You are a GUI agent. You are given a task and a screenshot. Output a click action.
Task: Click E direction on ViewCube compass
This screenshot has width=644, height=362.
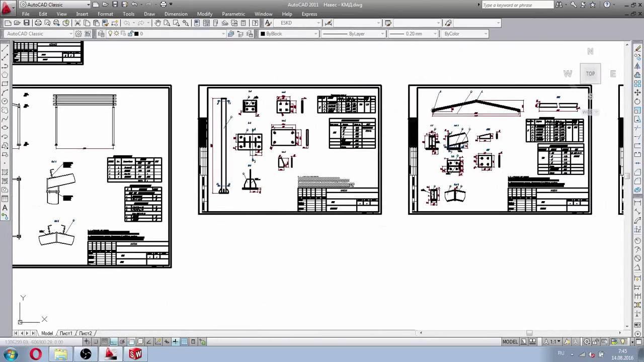click(613, 74)
